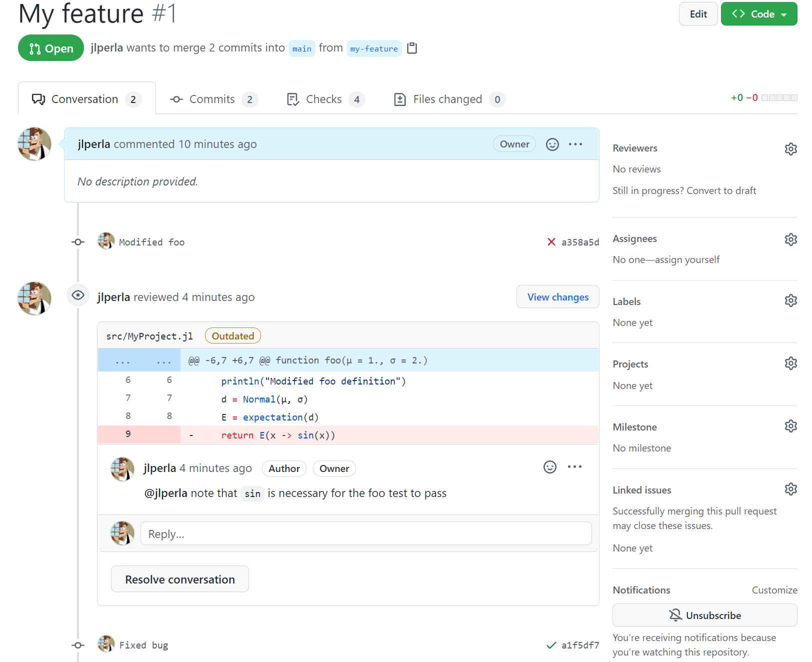Click failed status X for commit a358a5d

(x=551, y=242)
